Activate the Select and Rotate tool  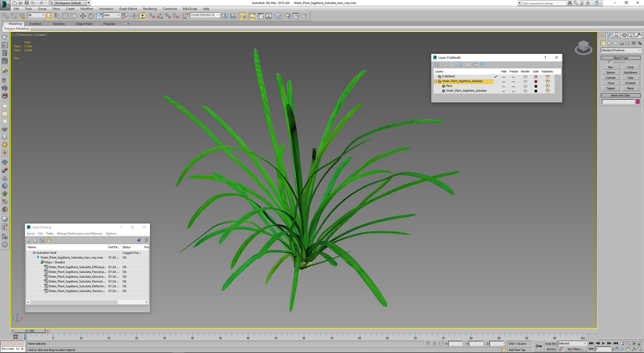point(91,16)
